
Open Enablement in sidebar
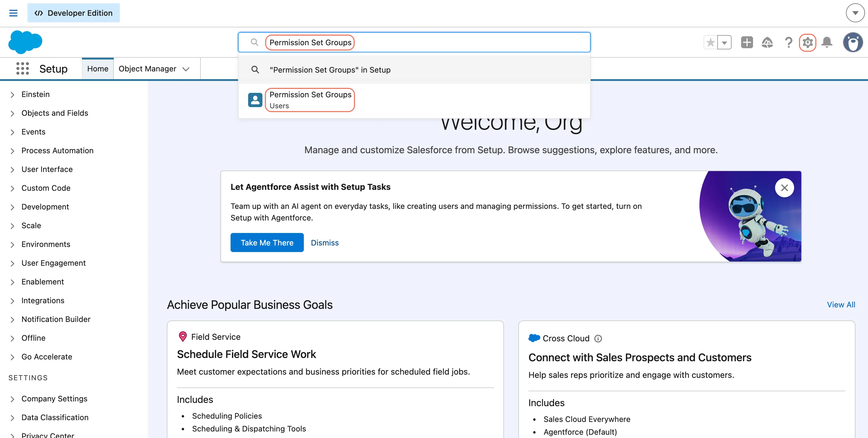pos(43,282)
